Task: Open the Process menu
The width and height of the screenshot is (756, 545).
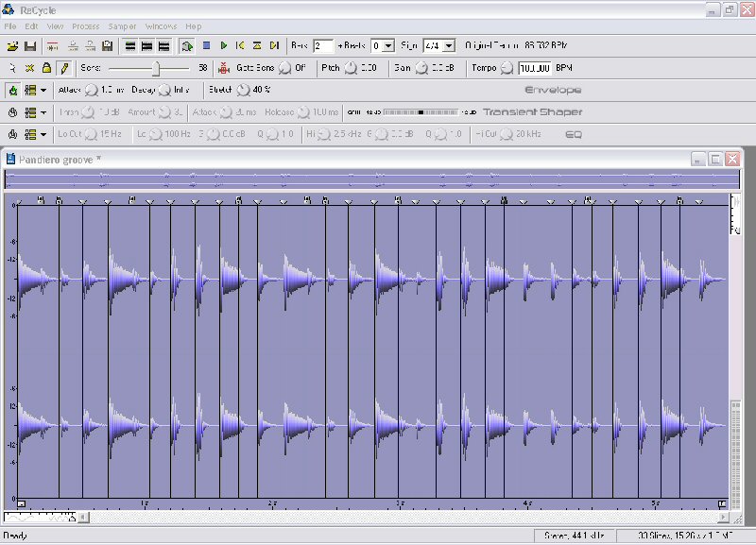Action: point(85,26)
